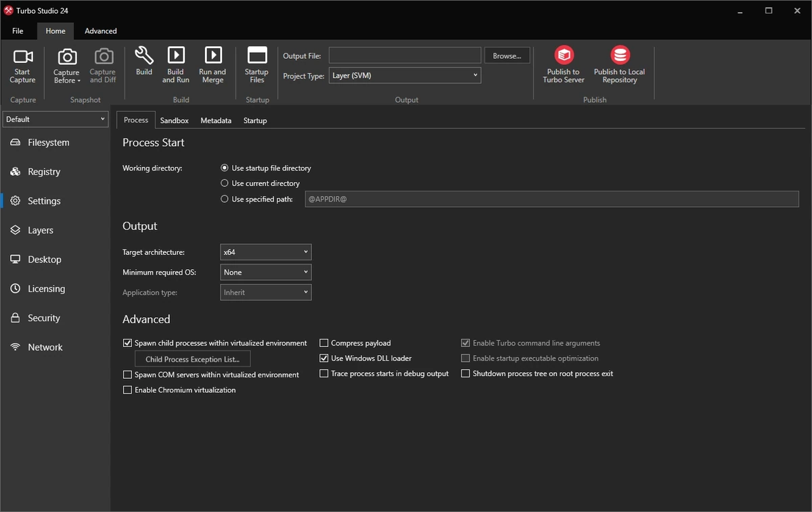Open the Settings sidebar section
This screenshot has width=812, height=512.
55,201
